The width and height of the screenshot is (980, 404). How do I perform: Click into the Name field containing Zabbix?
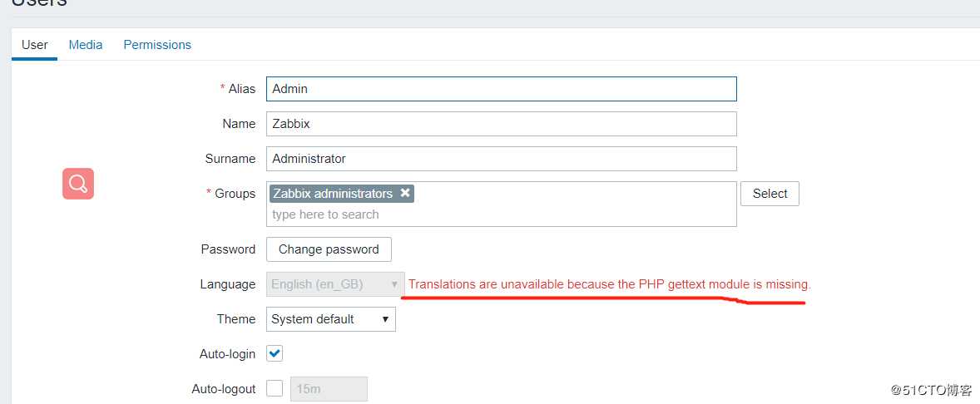[502, 124]
